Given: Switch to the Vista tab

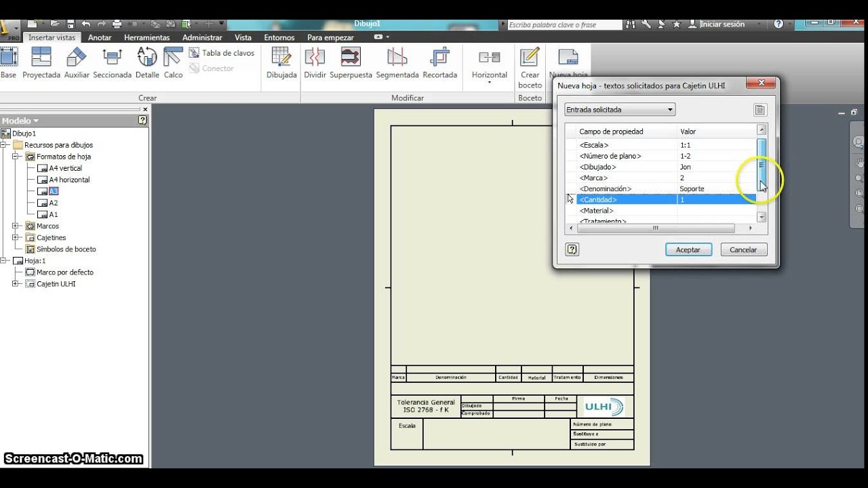Looking at the screenshot, I should point(243,37).
